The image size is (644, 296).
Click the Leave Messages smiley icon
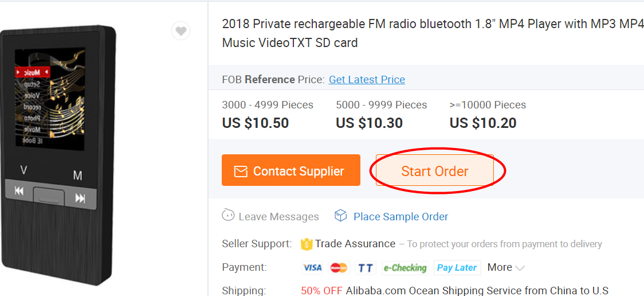(228, 216)
